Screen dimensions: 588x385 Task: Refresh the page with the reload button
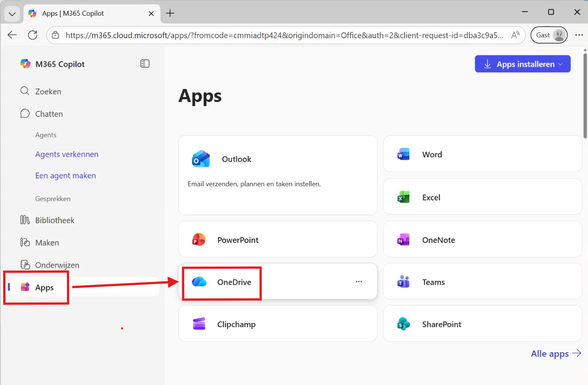pyautogui.click(x=32, y=35)
